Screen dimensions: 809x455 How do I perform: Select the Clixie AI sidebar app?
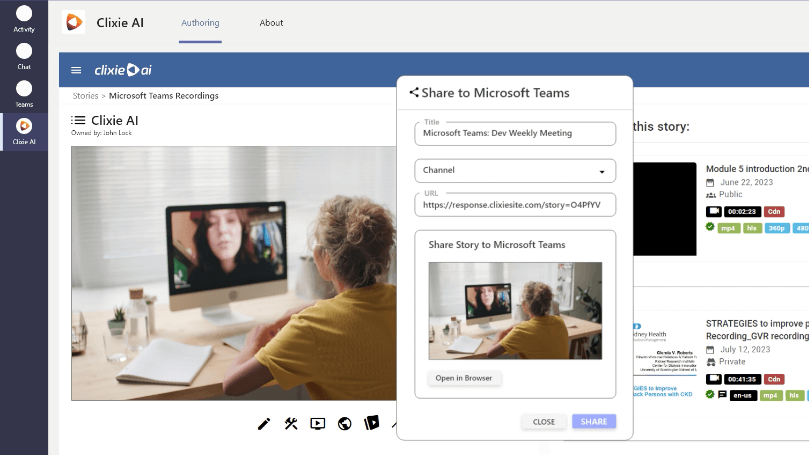24,132
